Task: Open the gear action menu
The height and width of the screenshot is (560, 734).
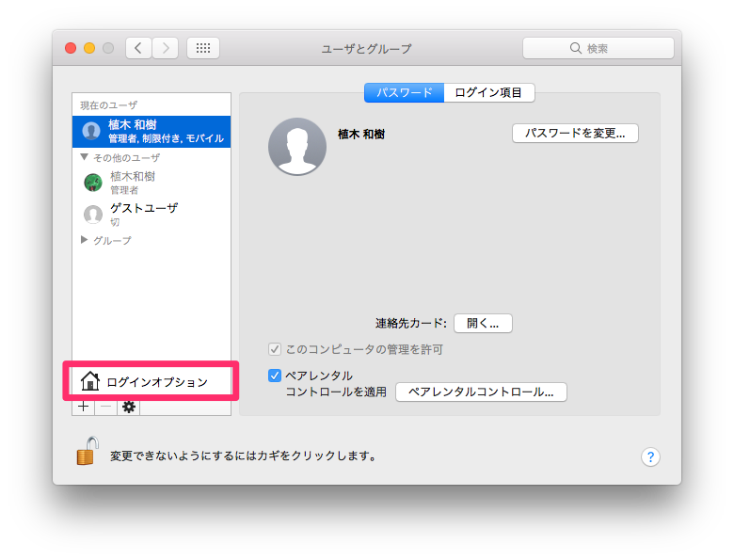Action: point(129,407)
